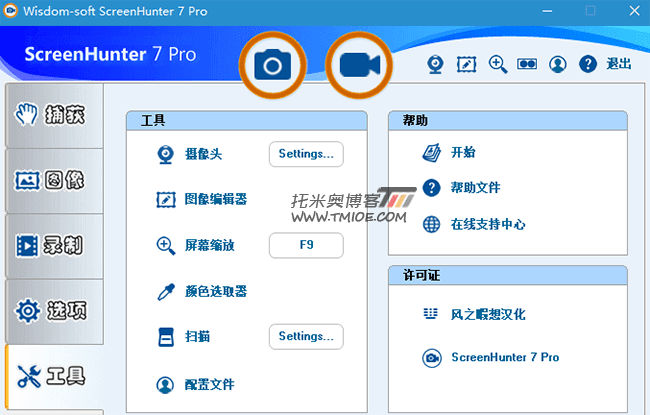The image size is (650, 415).
Task: Click the question icon beside 帮助文件
Action: [432, 188]
